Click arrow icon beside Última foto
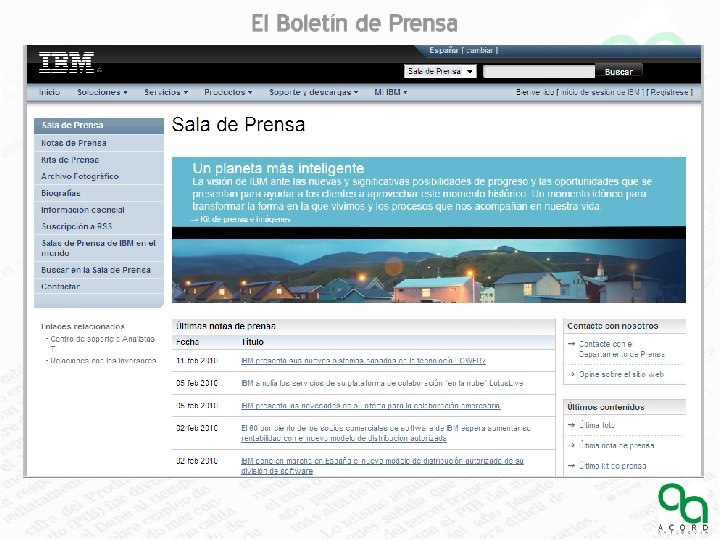 click(x=571, y=425)
